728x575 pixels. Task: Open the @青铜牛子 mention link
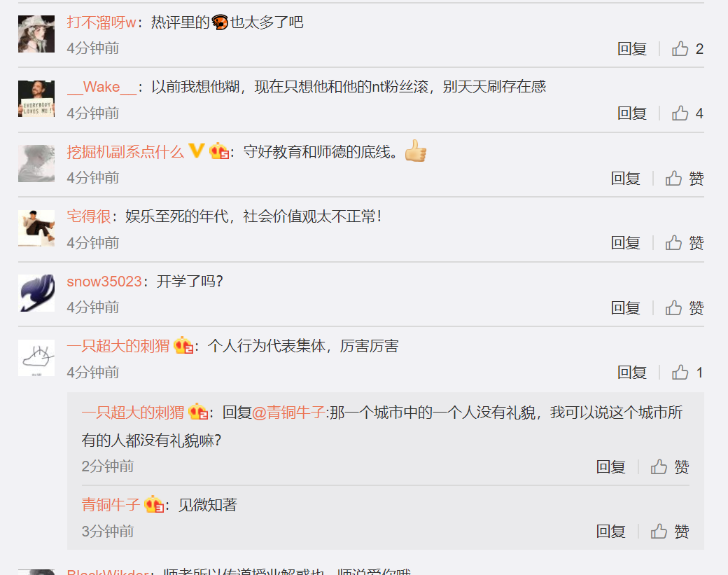[288, 412]
